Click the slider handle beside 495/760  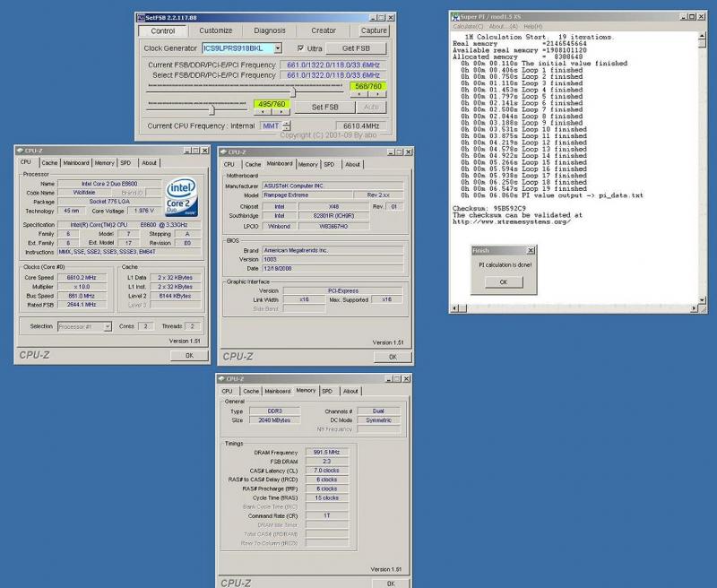coord(212,110)
